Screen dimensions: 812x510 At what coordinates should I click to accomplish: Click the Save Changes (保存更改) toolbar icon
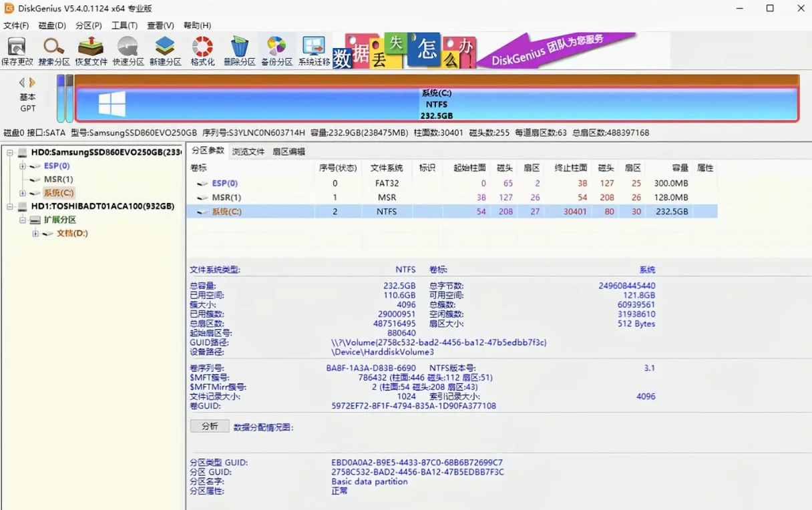pyautogui.click(x=17, y=51)
